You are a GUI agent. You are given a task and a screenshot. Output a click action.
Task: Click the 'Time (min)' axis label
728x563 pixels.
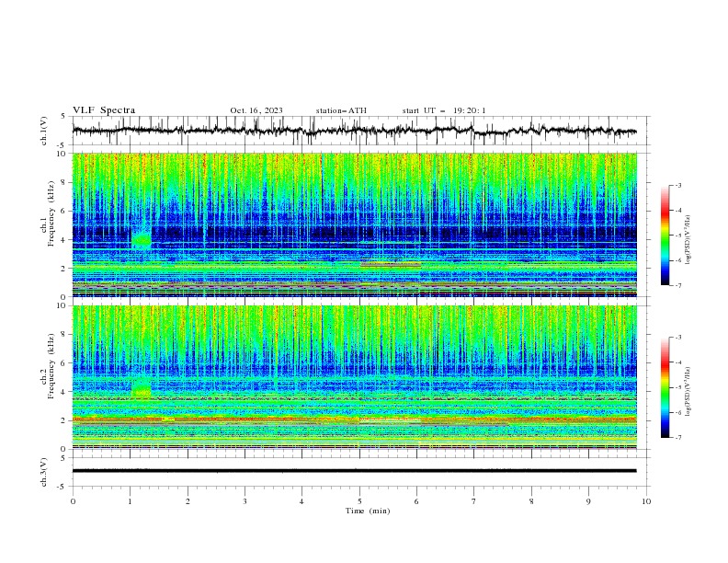(x=368, y=511)
